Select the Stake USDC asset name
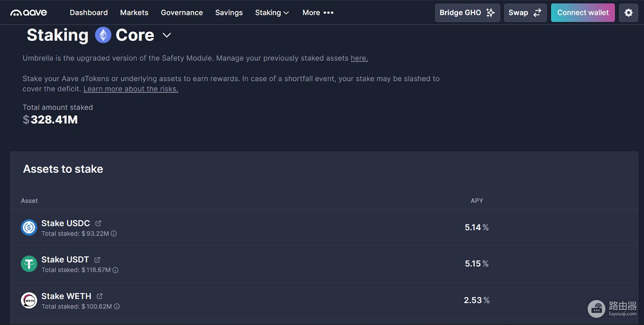Viewport: 644px width, 325px height. (x=66, y=224)
